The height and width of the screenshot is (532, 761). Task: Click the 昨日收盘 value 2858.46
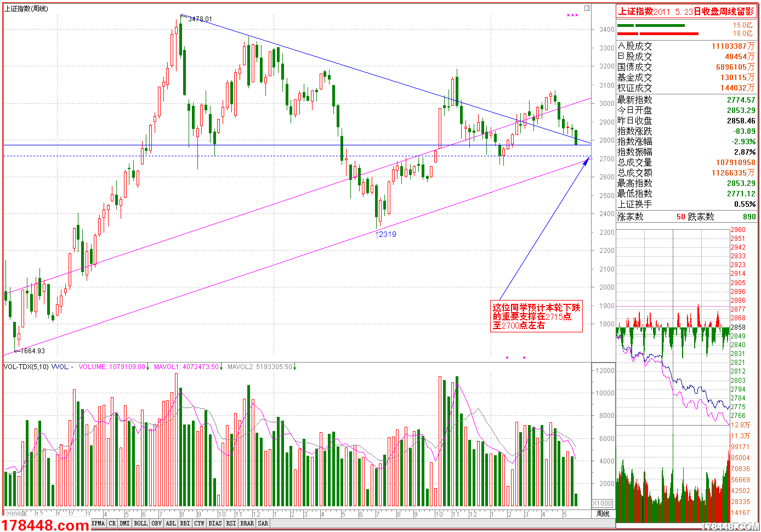(741, 121)
